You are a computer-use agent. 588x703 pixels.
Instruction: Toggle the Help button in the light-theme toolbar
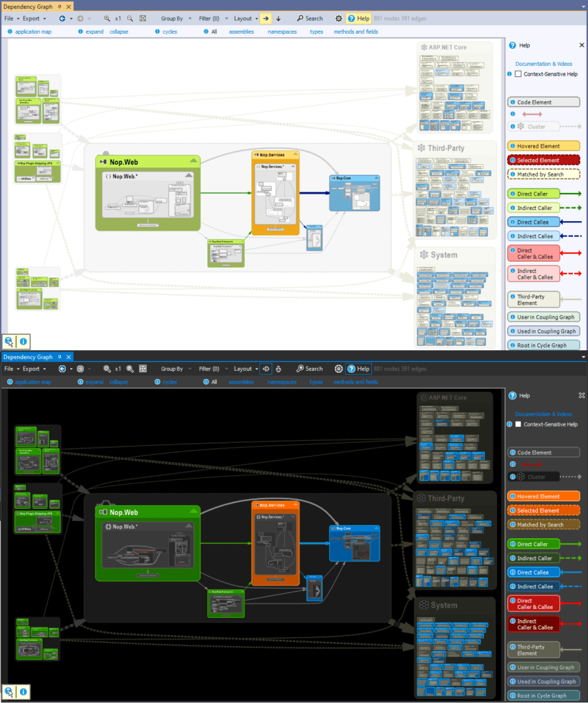[359, 19]
